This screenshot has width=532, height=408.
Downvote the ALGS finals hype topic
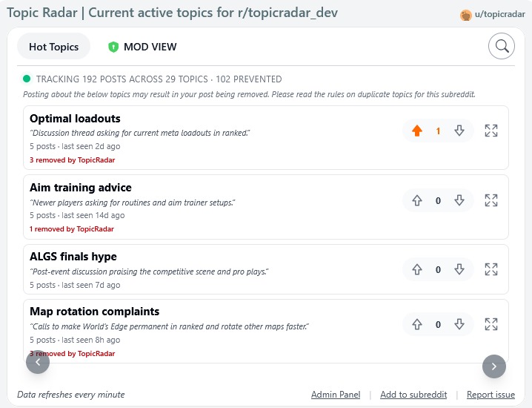[x=459, y=269]
